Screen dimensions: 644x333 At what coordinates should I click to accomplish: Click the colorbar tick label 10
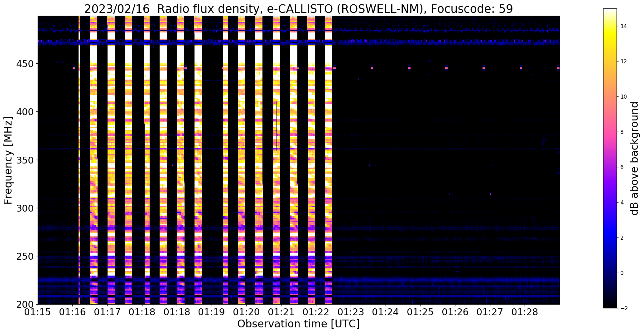624,97
